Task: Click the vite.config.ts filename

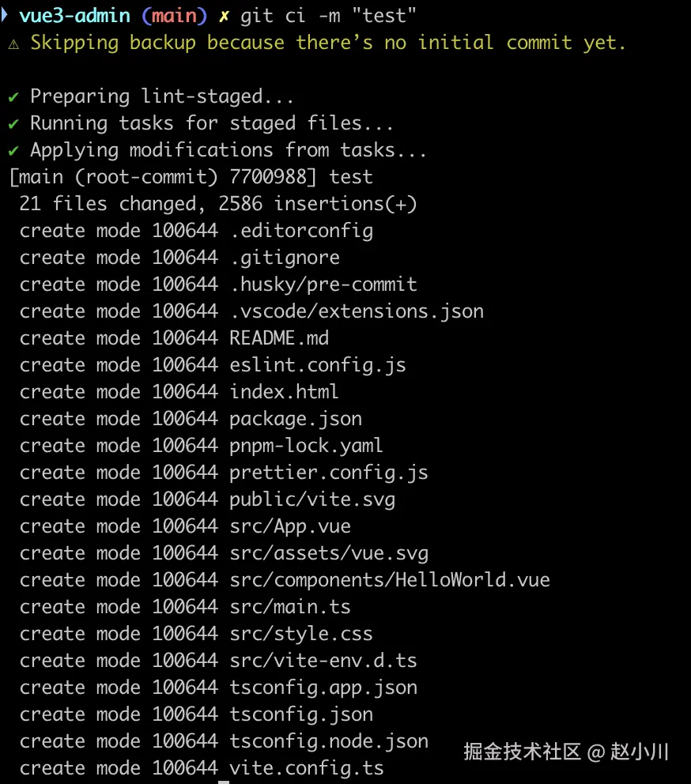Action: 307,768
